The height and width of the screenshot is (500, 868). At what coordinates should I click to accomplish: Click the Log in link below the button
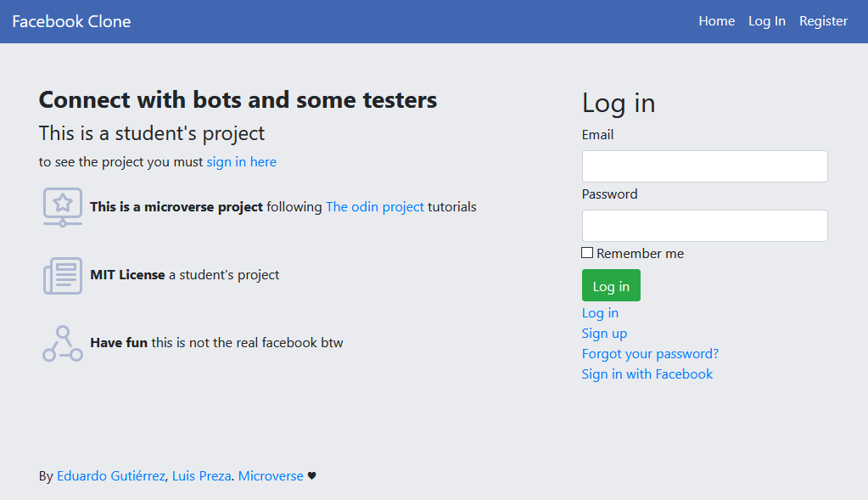600,313
